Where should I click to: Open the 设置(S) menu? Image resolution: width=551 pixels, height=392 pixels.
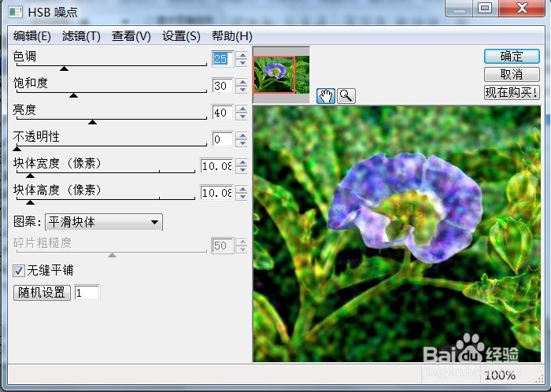[x=181, y=36]
